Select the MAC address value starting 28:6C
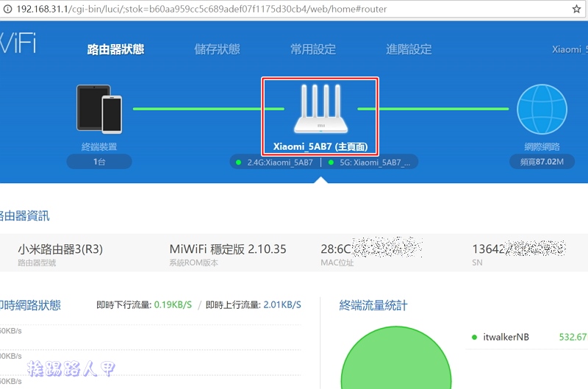588x389 pixels. [371, 248]
